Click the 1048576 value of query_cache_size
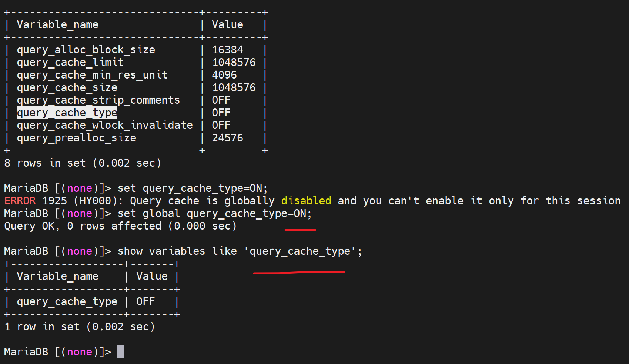 [234, 87]
